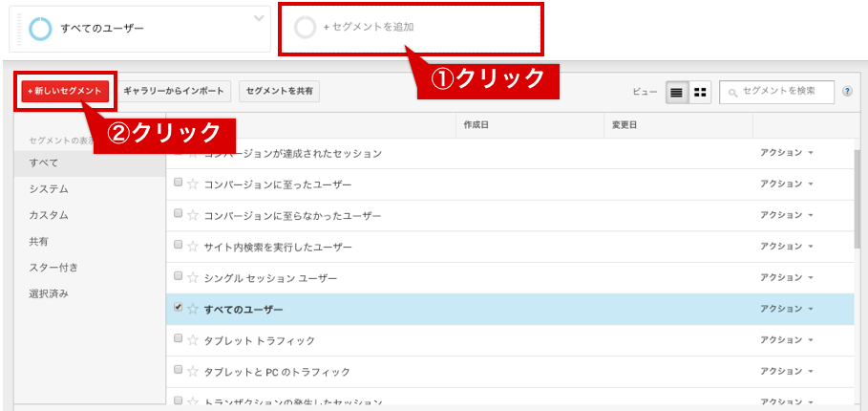
Task: Switch to list view icon
Action: tap(677, 92)
